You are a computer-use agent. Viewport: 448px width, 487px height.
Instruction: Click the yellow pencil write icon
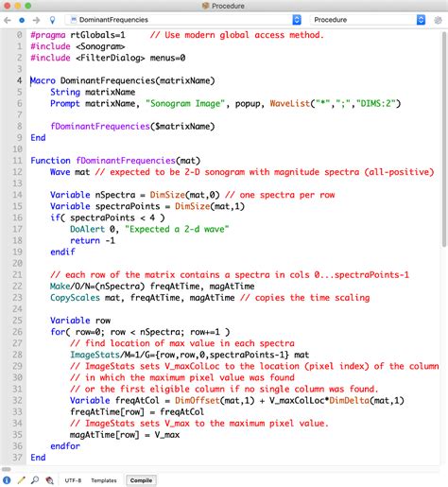click(x=21, y=480)
